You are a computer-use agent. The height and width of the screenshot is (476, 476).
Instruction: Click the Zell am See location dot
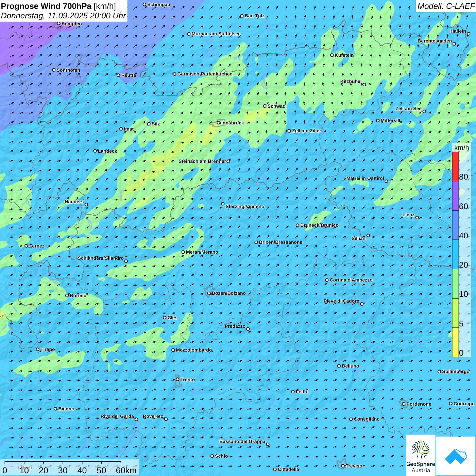coord(424,111)
